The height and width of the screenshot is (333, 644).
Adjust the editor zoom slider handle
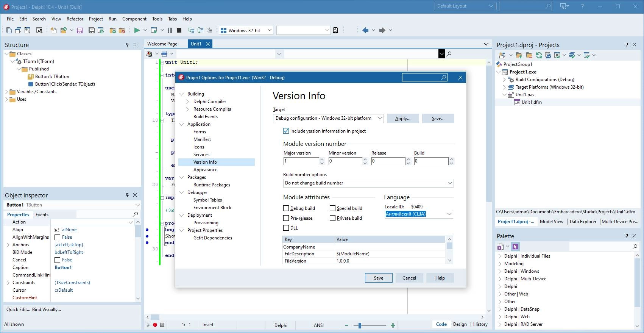tap(360, 325)
